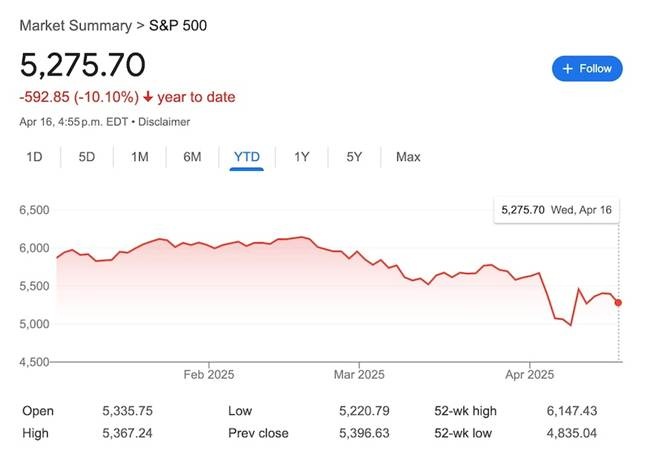Viewport: 664px width, 451px height.
Task: Open the 6M time range
Action: coord(192,156)
